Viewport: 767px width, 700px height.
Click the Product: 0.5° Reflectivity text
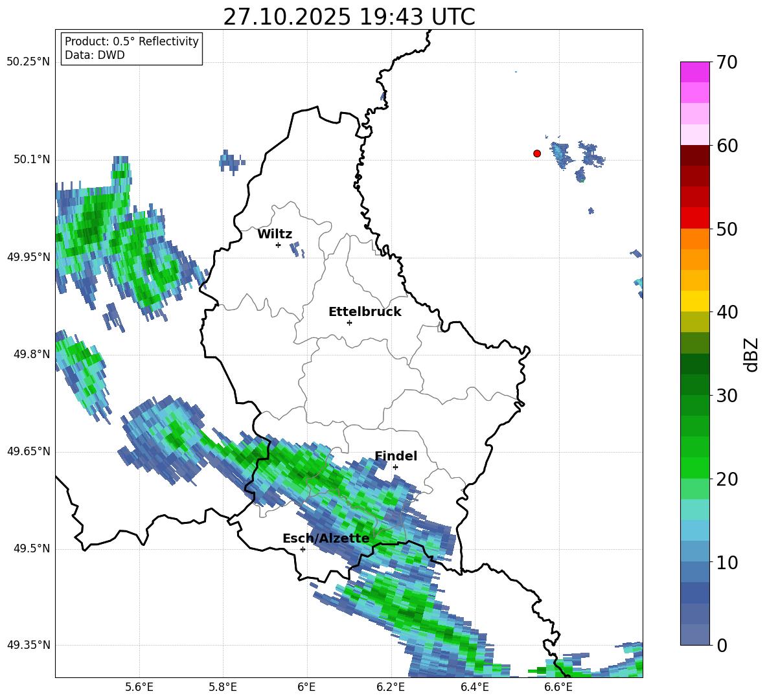(132, 41)
